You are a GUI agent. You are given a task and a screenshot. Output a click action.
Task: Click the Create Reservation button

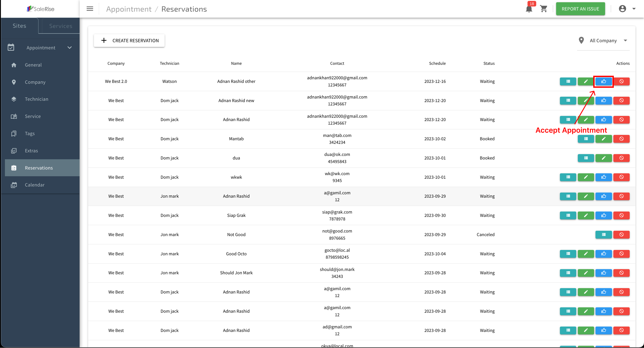click(x=129, y=41)
